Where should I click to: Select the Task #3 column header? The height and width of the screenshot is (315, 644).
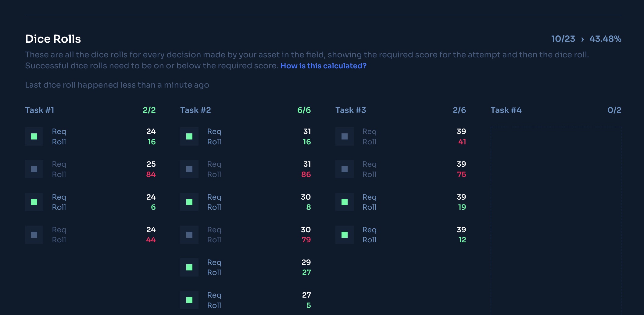(351, 110)
